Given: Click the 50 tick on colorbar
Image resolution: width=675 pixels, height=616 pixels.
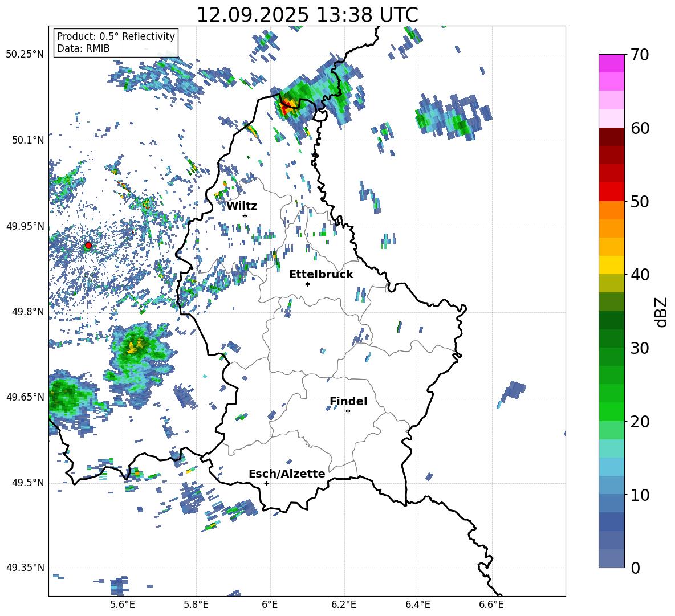Looking at the screenshot, I should tap(639, 202).
